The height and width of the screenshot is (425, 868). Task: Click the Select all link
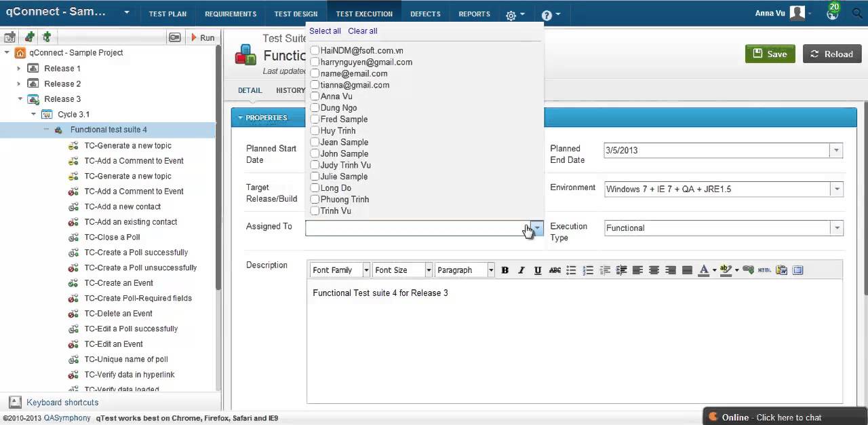click(325, 31)
